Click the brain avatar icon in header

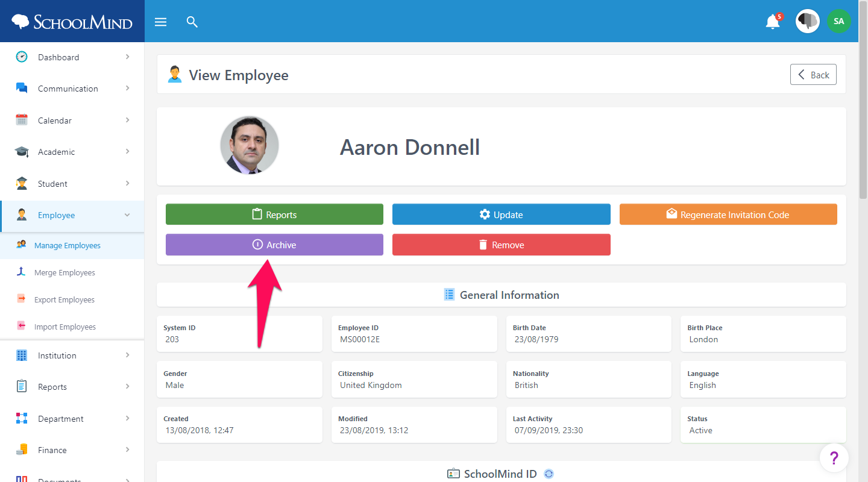coord(808,21)
